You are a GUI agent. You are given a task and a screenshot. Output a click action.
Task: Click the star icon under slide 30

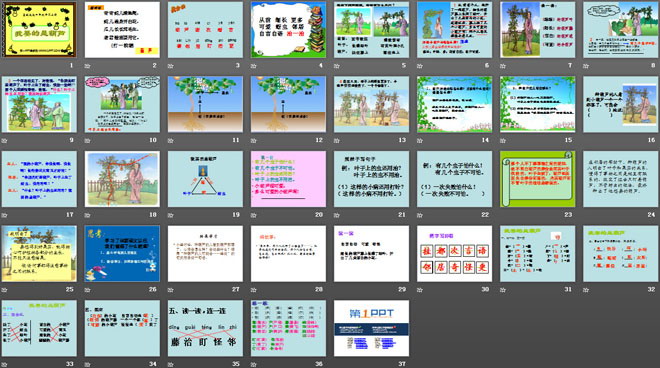[420, 290]
